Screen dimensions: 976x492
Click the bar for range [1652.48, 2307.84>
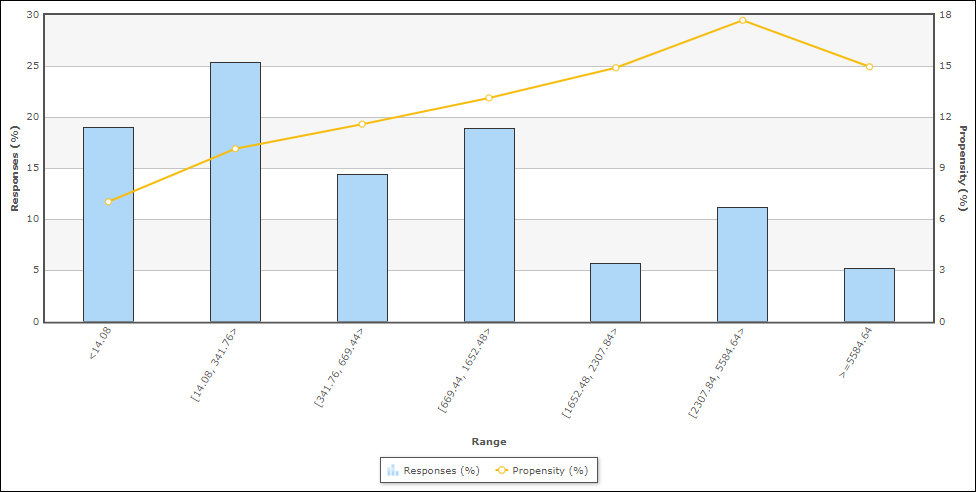coord(615,292)
